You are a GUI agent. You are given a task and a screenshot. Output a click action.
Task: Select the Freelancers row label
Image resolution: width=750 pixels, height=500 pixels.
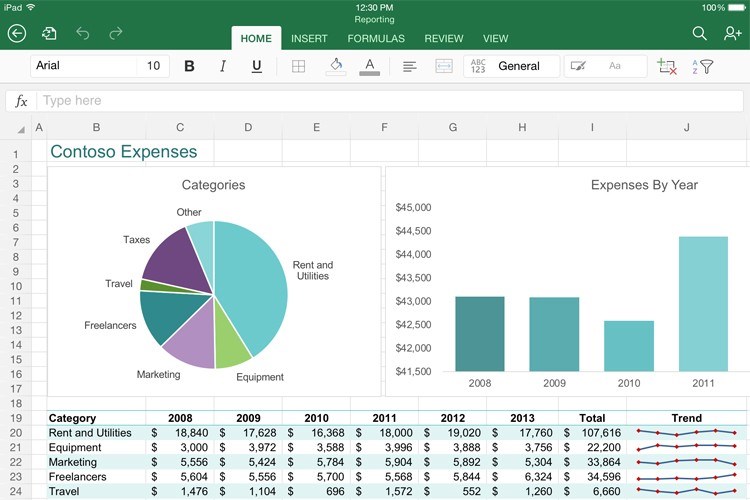tap(77, 477)
